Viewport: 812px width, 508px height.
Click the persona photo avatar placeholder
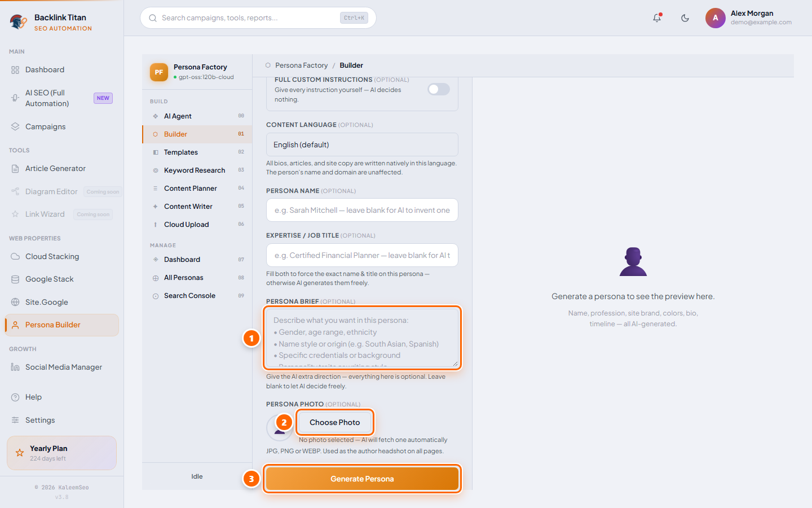(279, 427)
